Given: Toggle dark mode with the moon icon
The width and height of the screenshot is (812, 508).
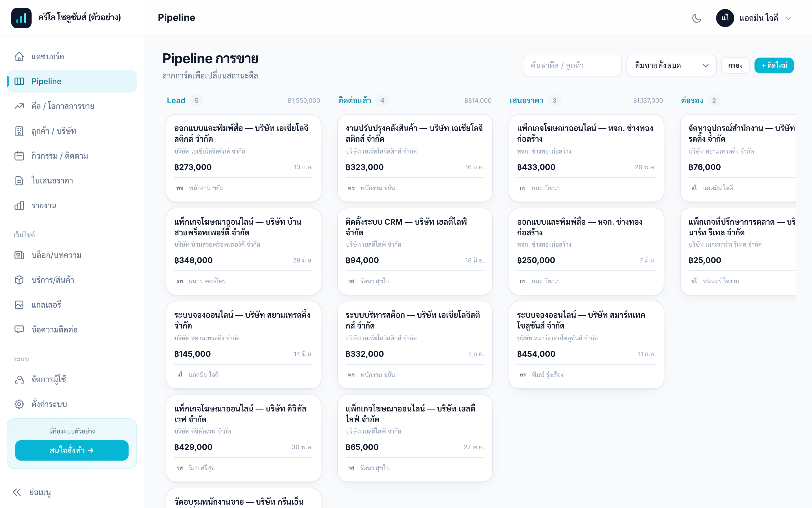Looking at the screenshot, I should click(697, 18).
